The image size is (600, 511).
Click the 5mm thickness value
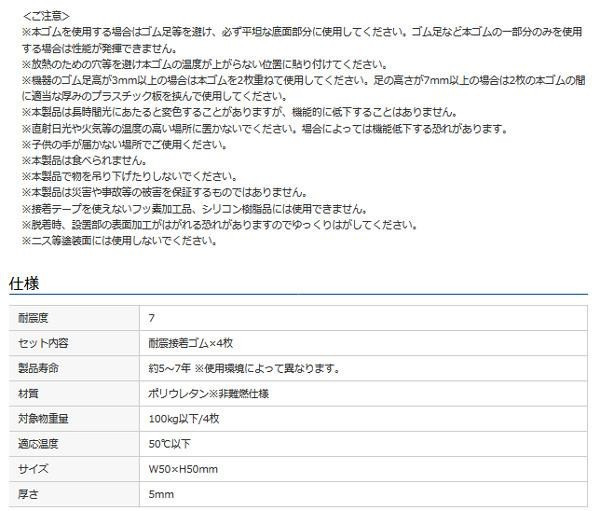[x=160, y=493]
